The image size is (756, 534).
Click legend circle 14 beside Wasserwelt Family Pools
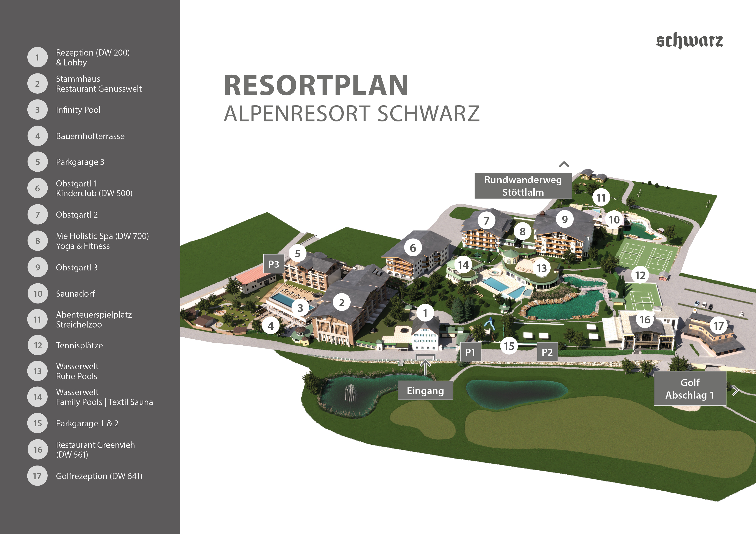pyautogui.click(x=37, y=397)
